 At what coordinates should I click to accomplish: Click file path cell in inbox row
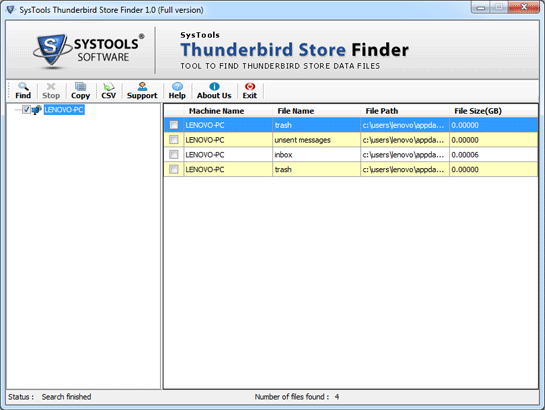[405, 155]
